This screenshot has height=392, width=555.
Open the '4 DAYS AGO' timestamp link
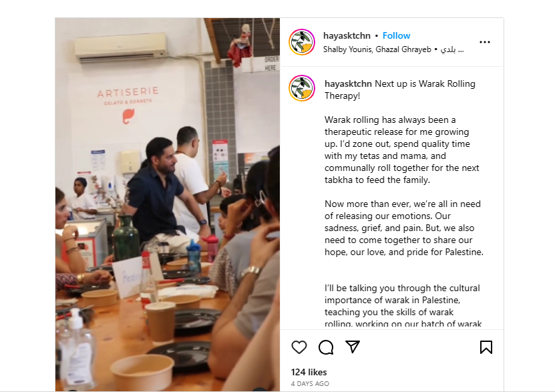click(310, 384)
